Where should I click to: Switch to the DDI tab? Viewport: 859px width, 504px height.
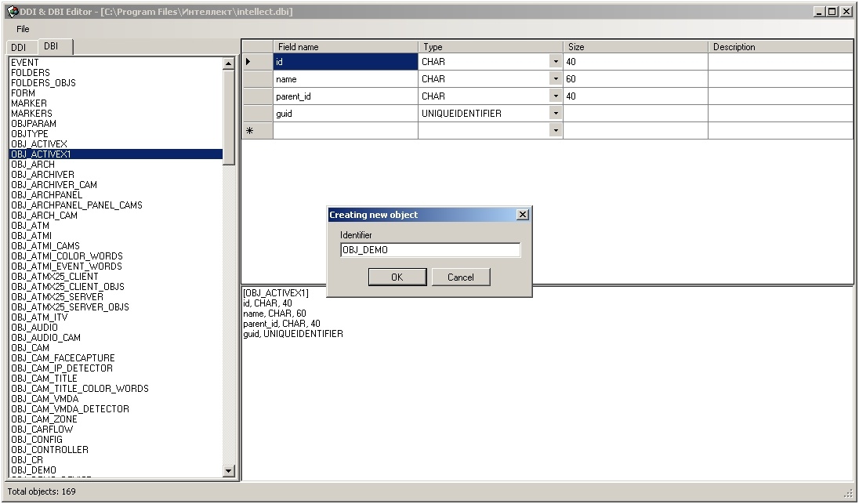(19, 48)
